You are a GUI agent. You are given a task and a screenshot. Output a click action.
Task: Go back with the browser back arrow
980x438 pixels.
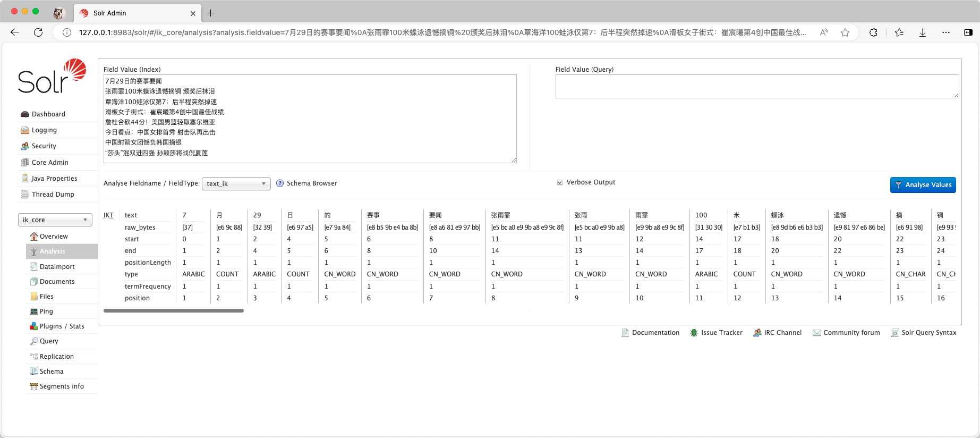click(x=15, y=32)
